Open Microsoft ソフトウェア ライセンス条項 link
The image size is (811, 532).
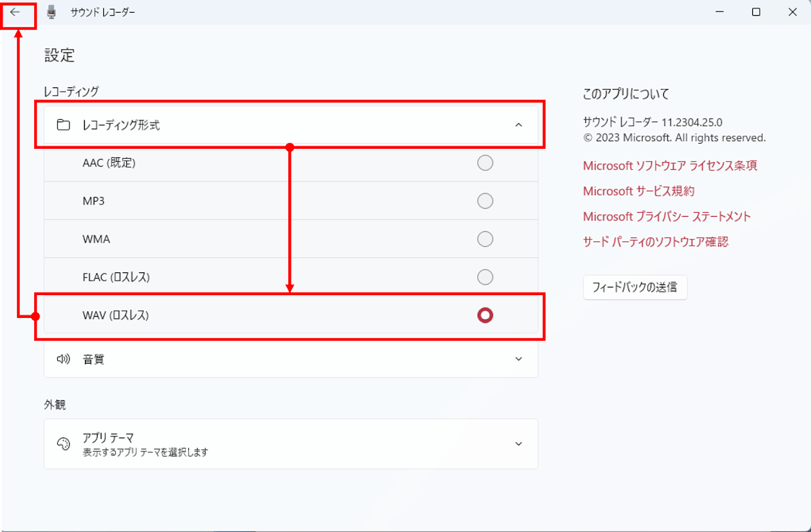[x=670, y=166]
